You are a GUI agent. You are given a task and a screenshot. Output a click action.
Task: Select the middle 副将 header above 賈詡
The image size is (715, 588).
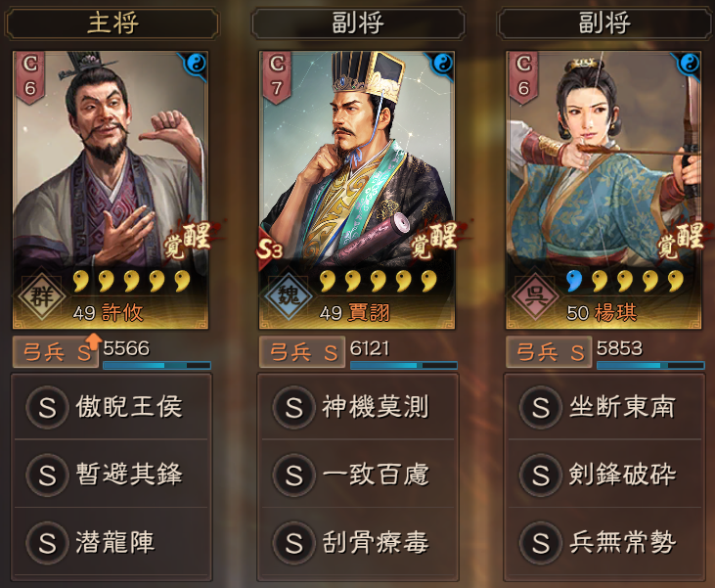(x=358, y=23)
